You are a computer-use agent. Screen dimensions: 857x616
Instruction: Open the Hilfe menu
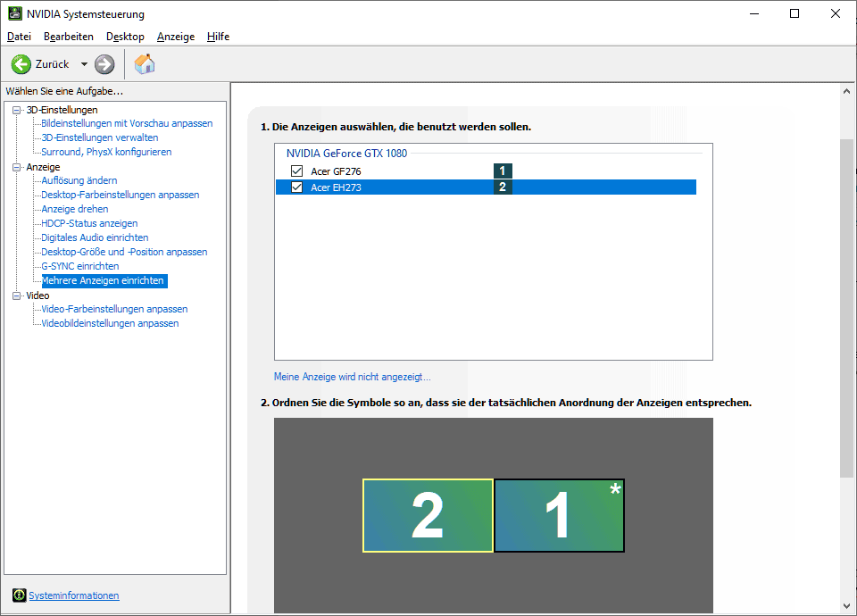click(218, 37)
